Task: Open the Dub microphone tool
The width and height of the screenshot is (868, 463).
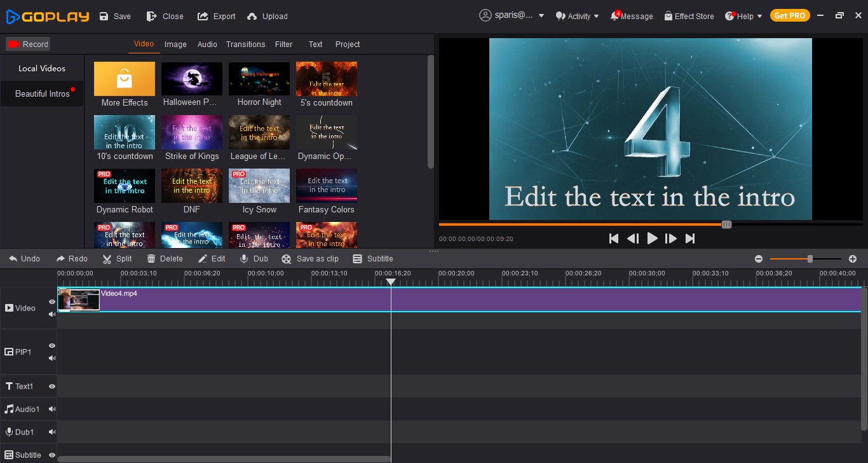Action: point(244,259)
